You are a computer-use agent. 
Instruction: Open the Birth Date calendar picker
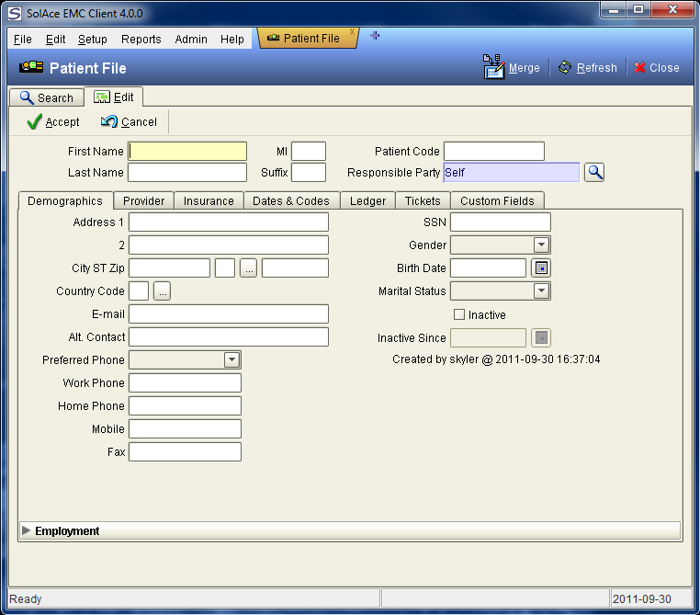point(541,268)
